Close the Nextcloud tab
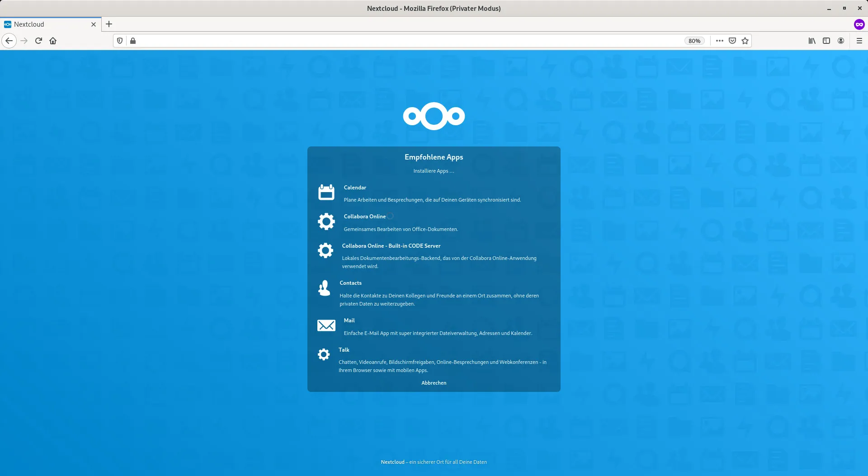Image resolution: width=868 pixels, height=476 pixels. 94,24
